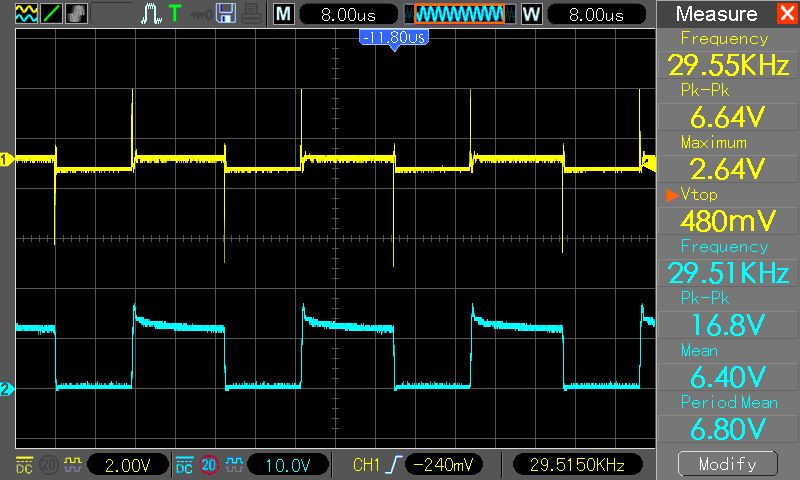This screenshot has width=800, height=480.
Task: Open the CH1 2.00V scale setting
Action: point(128,465)
